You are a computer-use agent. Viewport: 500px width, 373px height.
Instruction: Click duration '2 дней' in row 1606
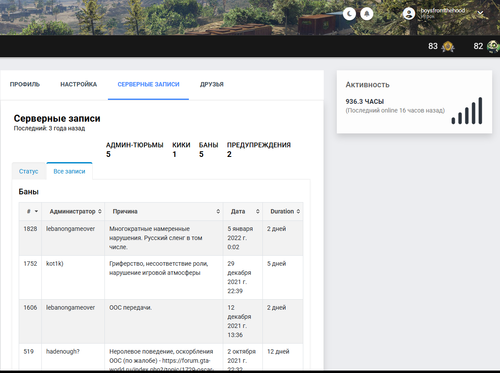pos(276,308)
